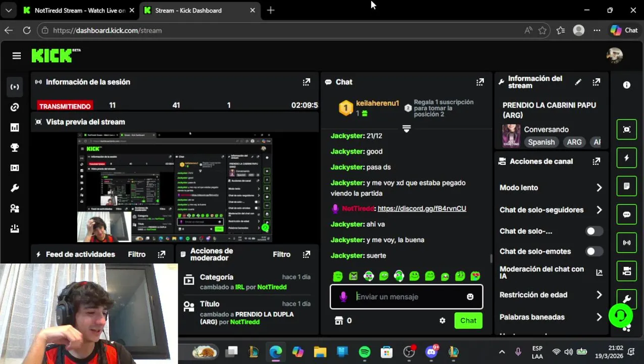Click the Kick logo
This screenshot has height=364, width=644.
point(53,56)
